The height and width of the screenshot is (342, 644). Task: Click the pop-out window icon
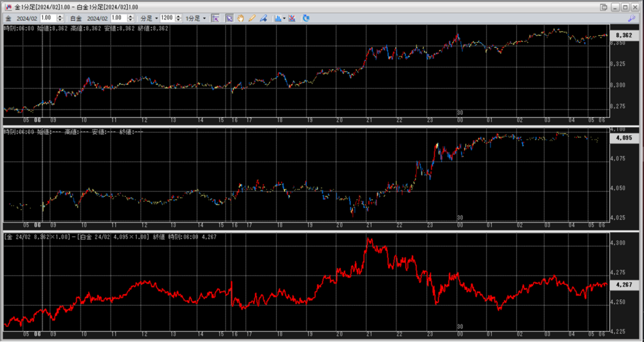604,7
